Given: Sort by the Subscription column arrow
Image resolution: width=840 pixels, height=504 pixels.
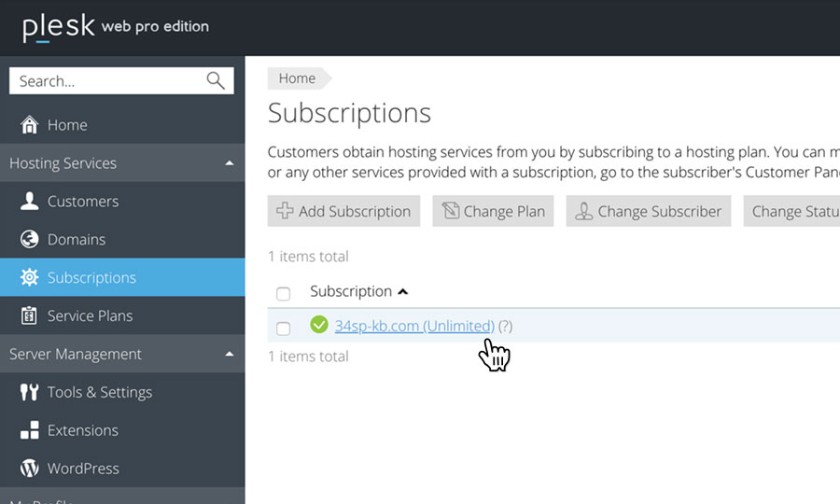Looking at the screenshot, I should 403,291.
